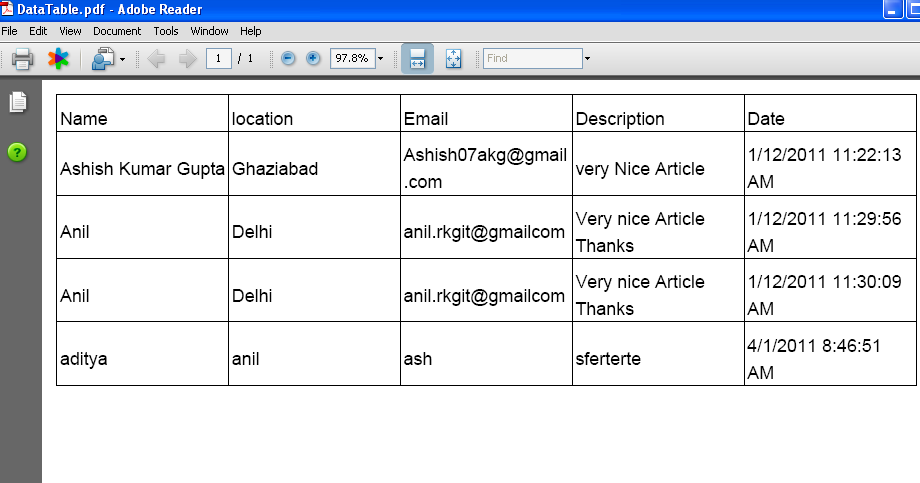The height and width of the screenshot is (483, 920).
Task: Open the Edit menu
Action: pos(38,31)
